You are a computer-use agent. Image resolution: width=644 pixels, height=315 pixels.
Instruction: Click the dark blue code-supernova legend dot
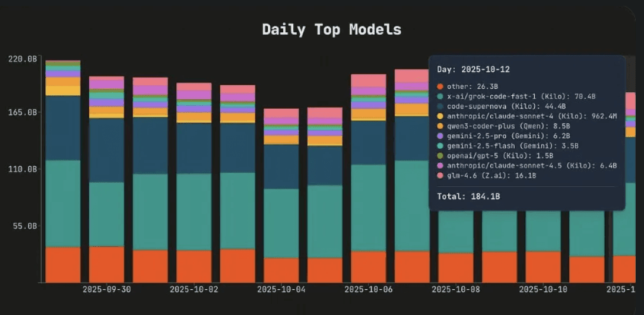coord(441,106)
